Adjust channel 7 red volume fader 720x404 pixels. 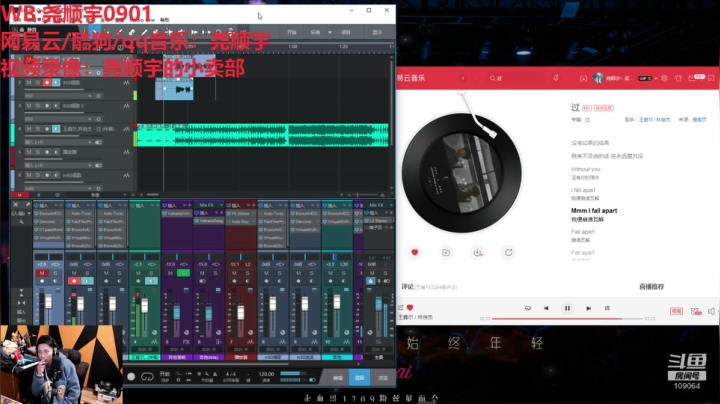pos(240,312)
